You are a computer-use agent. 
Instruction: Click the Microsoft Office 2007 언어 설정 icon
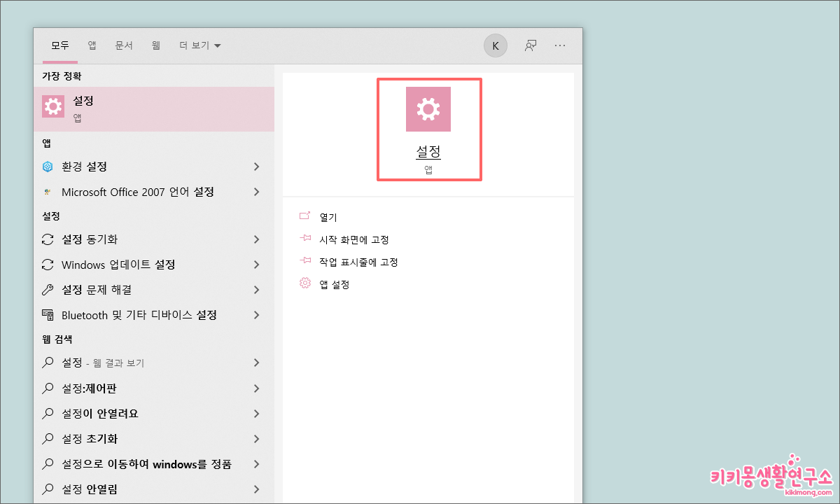[48, 192]
